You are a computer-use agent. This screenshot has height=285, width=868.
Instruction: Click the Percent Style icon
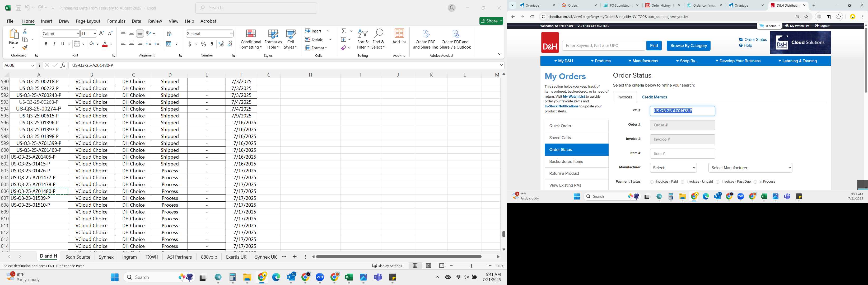coord(203,44)
